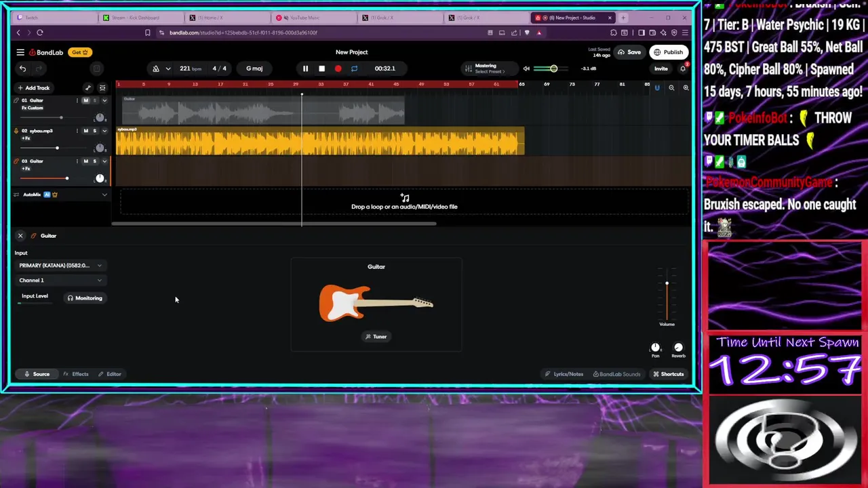Image resolution: width=868 pixels, height=488 pixels.
Task: Undo the last action
Action: click(22, 68)
